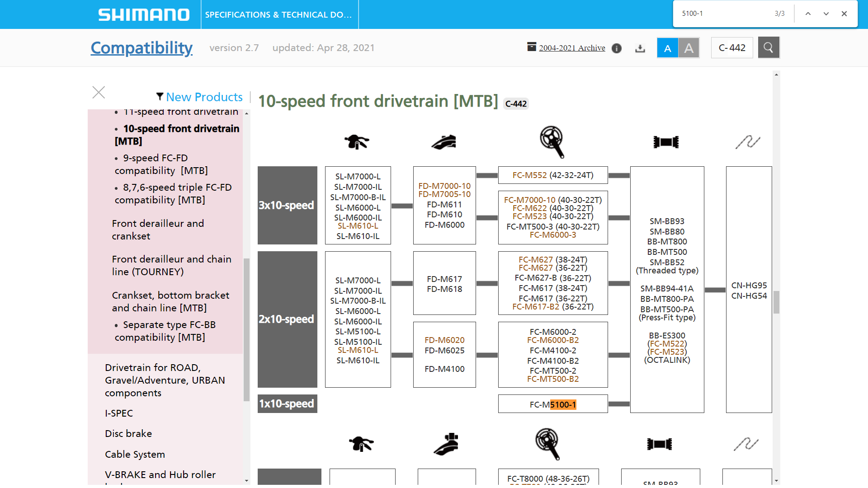Screen dimensions: 868x488
Task: Click the info icon beside Archive
Action: [x=617, y=48]
